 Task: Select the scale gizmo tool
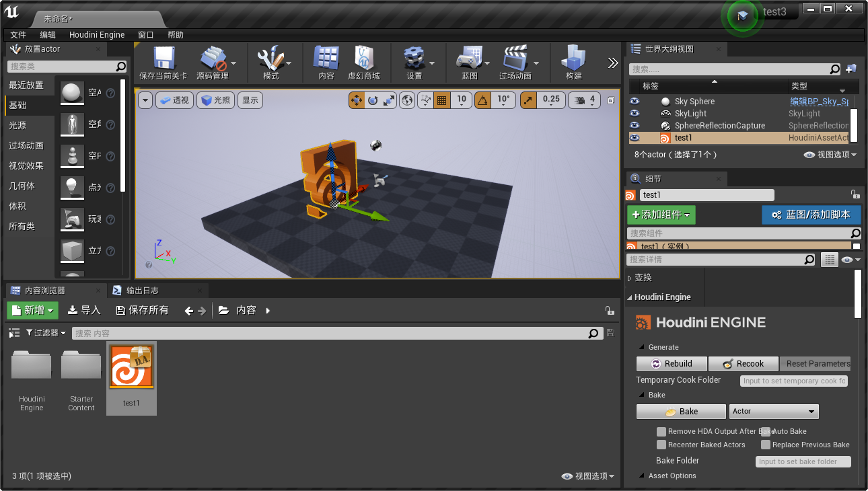click(x=389, y=100)
